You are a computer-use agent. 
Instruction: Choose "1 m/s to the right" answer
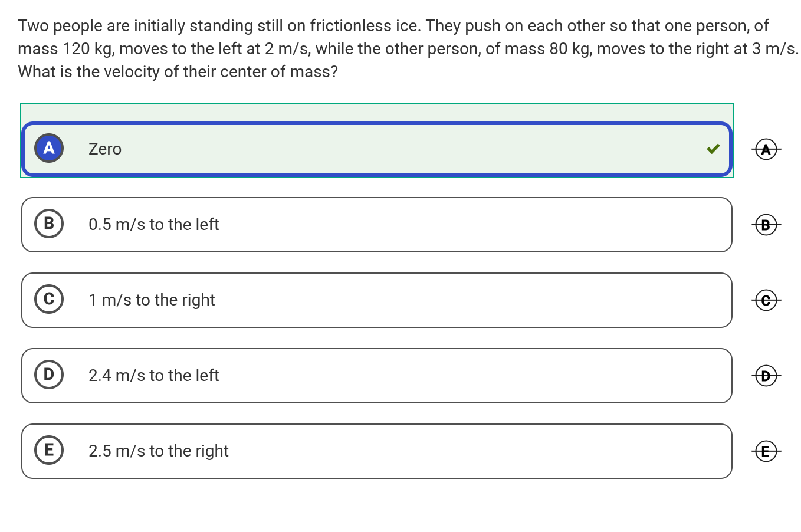(x=152, y=300)
